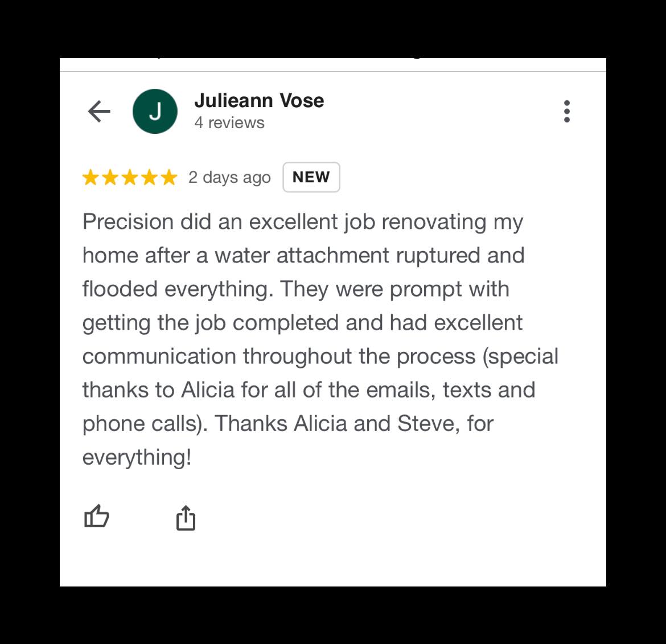Image resolution: width=666 pixels, height=644 pixels.
Task: Click the fifth yellow rating star
Action: click(168, 178)
